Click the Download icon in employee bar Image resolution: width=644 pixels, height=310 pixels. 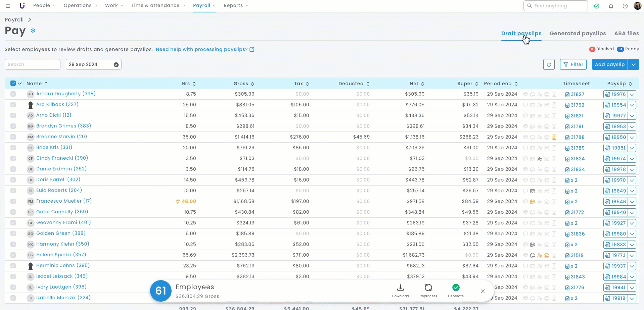400,288
